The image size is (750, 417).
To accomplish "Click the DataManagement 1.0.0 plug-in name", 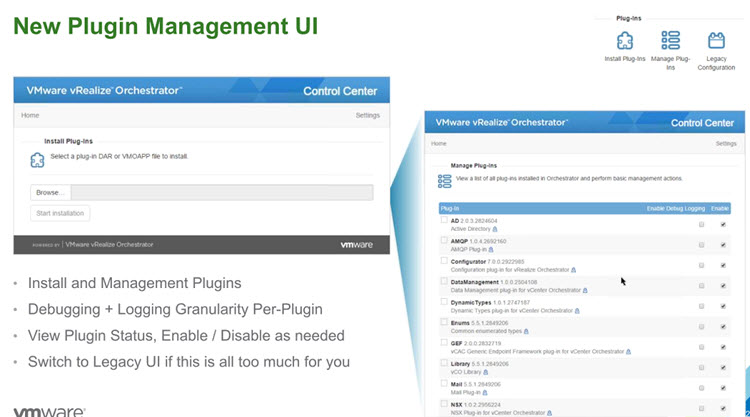I will pyautogui.click(x=494, y=282).
